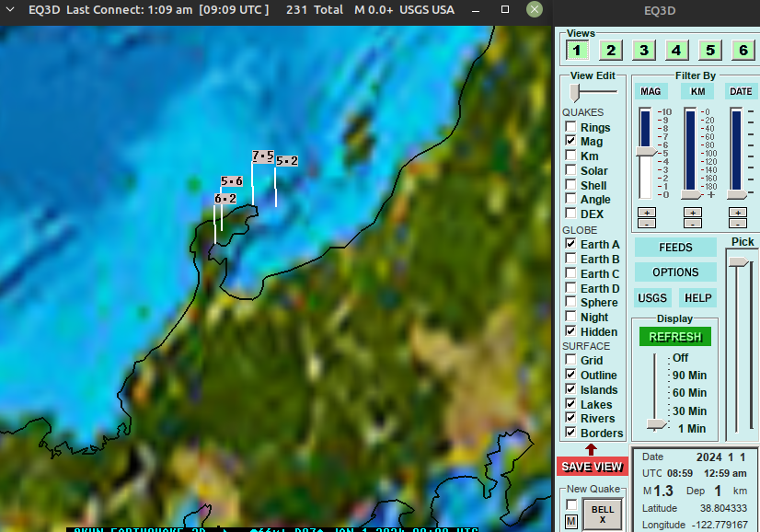Set refresh interval to Off
The image size is (760, 532).
(x=681, y=358)
